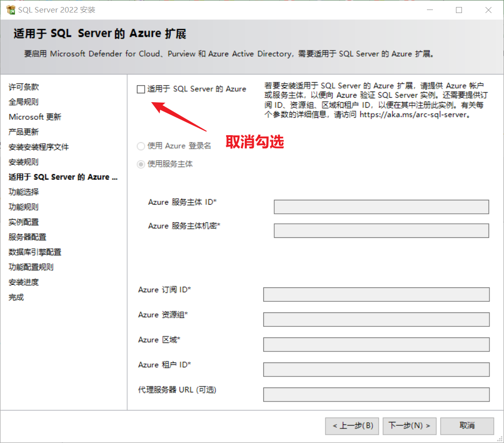
Task: 点击 取消 按钮继续退出安装
Action: coord(467,426)
